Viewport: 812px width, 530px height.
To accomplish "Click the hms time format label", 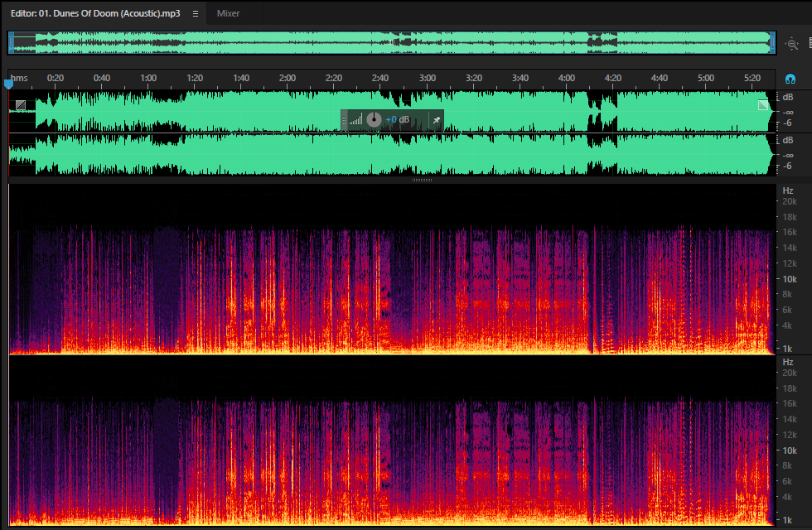I will pyautogui.click(x=19, y=78).
